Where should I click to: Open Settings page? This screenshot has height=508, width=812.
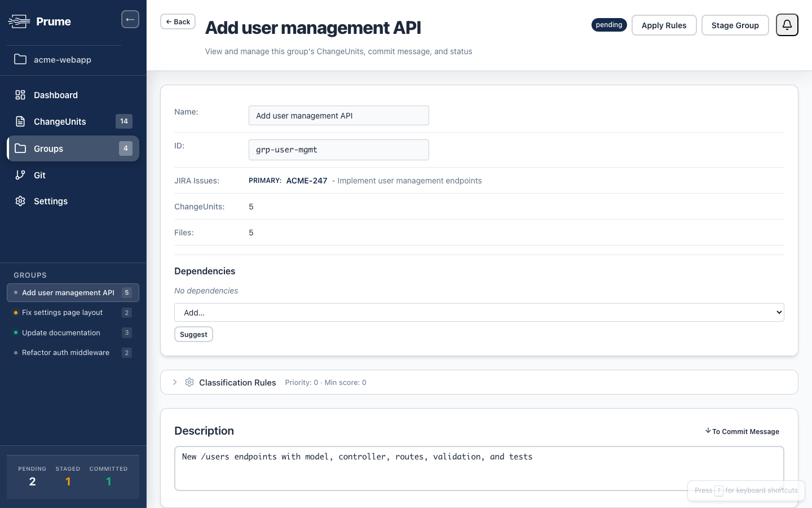click(x=73, y=201)
